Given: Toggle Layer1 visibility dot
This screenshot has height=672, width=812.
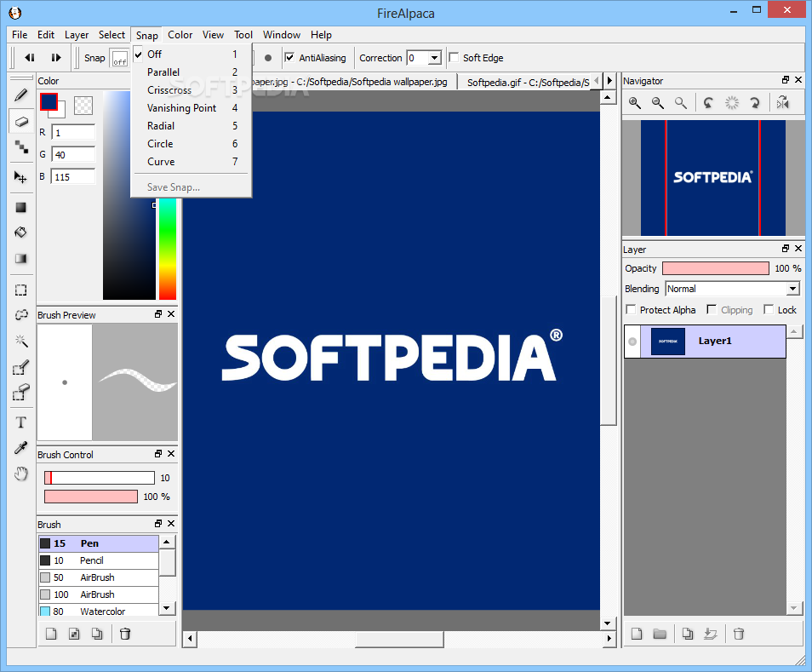Looking at the screenshot, I should 632,342.
